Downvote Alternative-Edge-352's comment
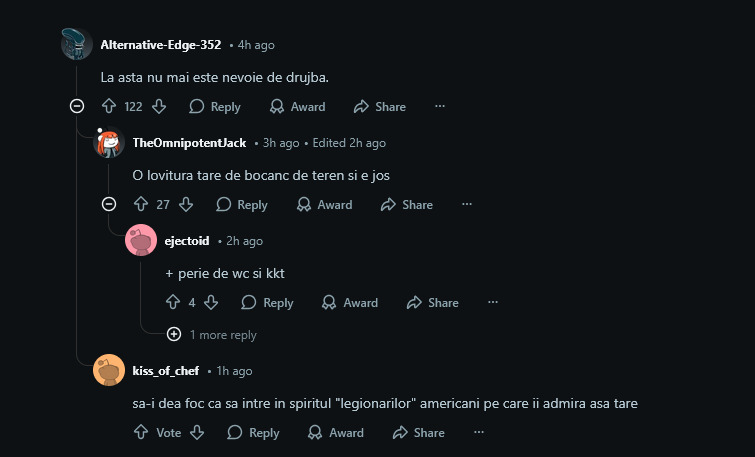 click(x=159, y=106)
